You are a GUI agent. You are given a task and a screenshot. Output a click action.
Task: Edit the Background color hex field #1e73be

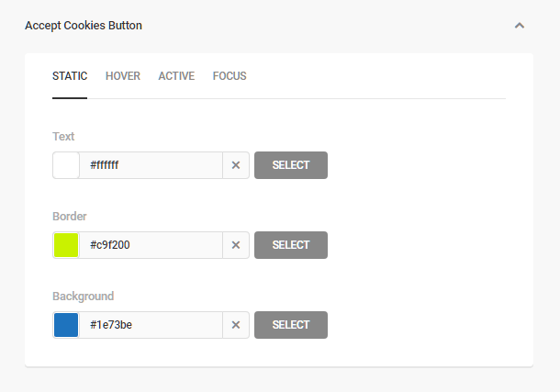click(x=151, y=325)
